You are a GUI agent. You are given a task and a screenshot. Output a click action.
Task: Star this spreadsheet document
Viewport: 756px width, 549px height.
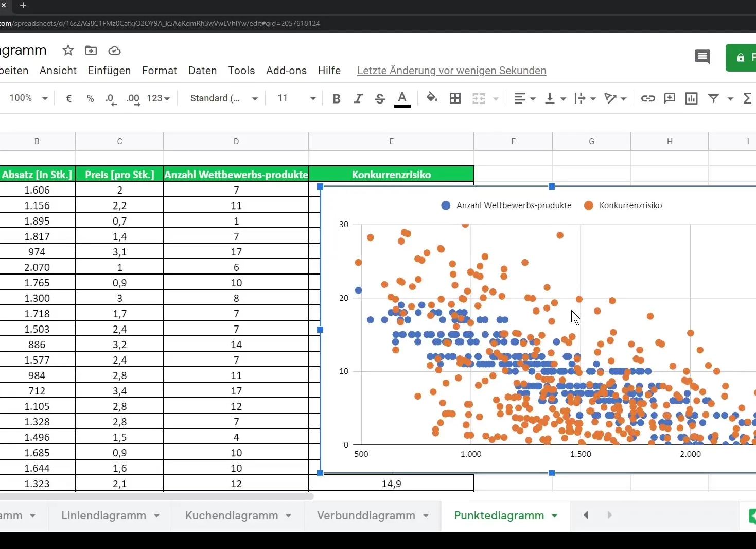point(68,50)
